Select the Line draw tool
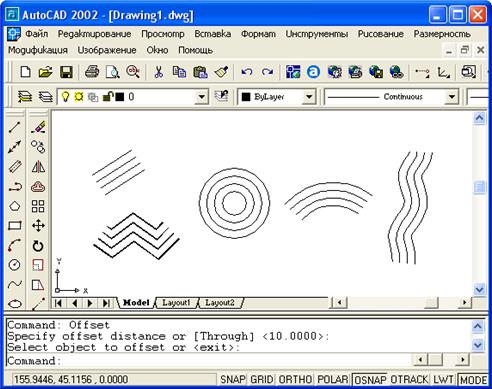The width and height of the screenshot is (492, 389). coord(14,127)
